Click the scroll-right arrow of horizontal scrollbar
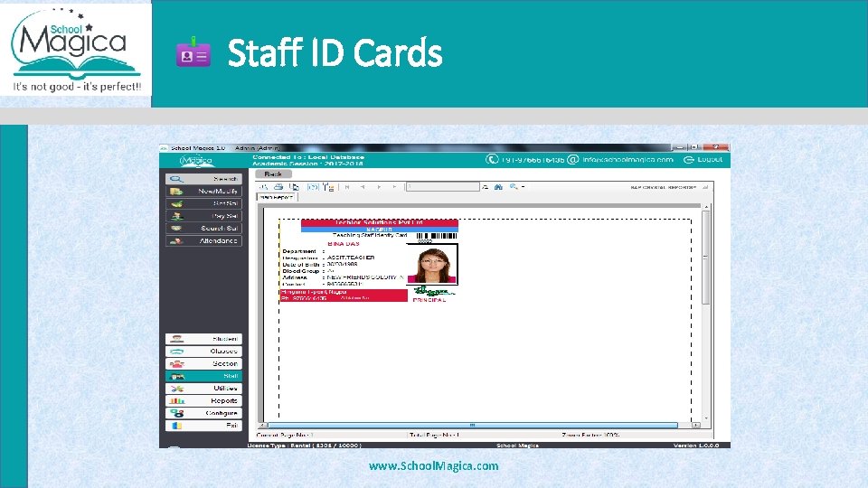This screenshot has width=868, height=488. [696, 425]
